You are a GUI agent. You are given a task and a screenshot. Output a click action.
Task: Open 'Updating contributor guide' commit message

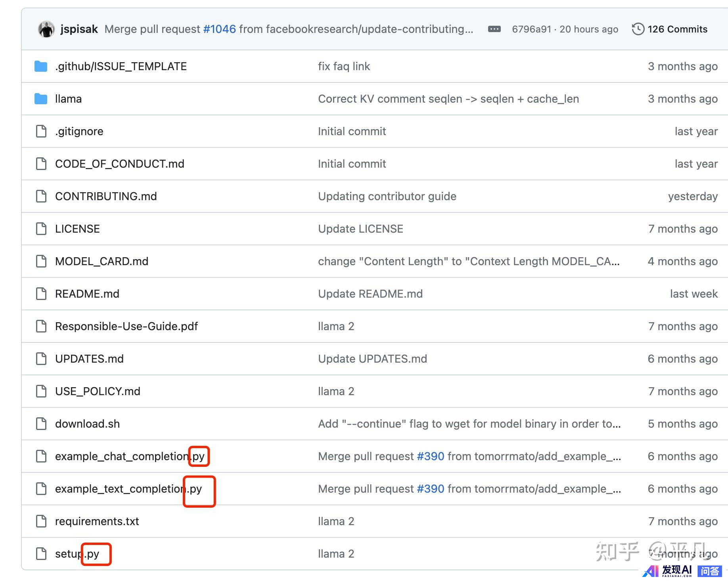tap(387, 196)
